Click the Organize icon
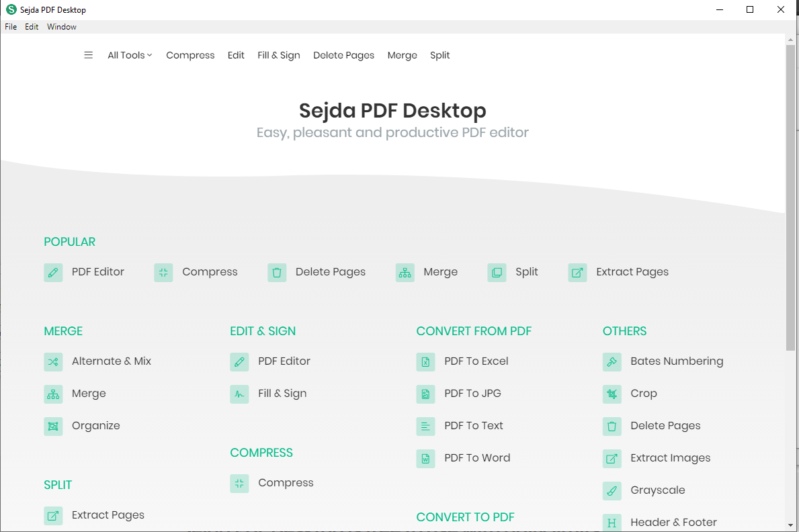799x532 pixels. 53,427
